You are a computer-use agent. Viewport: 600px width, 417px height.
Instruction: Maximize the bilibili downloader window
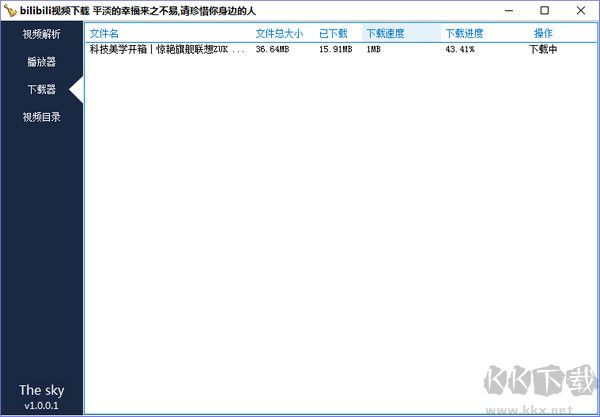point(544,10)
